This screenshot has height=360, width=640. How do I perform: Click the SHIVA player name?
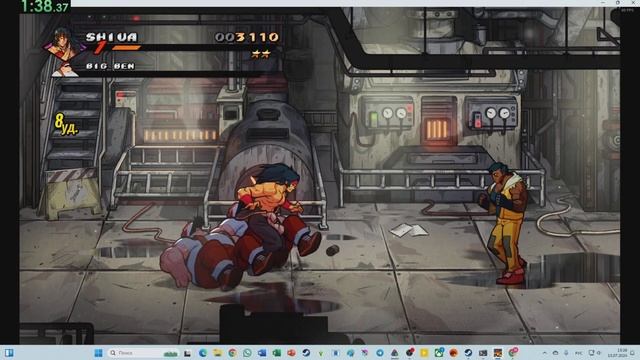coord(112,37)
